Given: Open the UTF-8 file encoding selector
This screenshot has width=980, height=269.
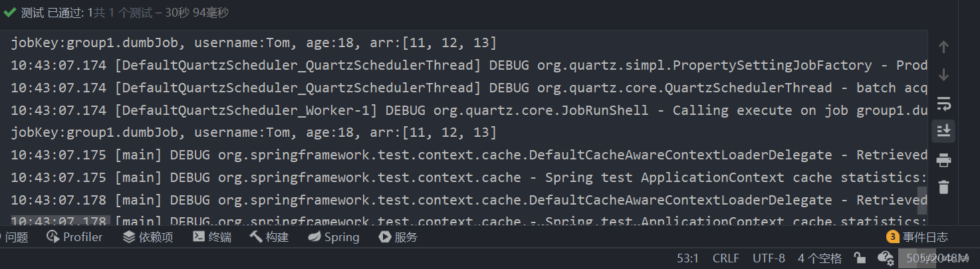Looking at the screenshot, I should point(769,258).
